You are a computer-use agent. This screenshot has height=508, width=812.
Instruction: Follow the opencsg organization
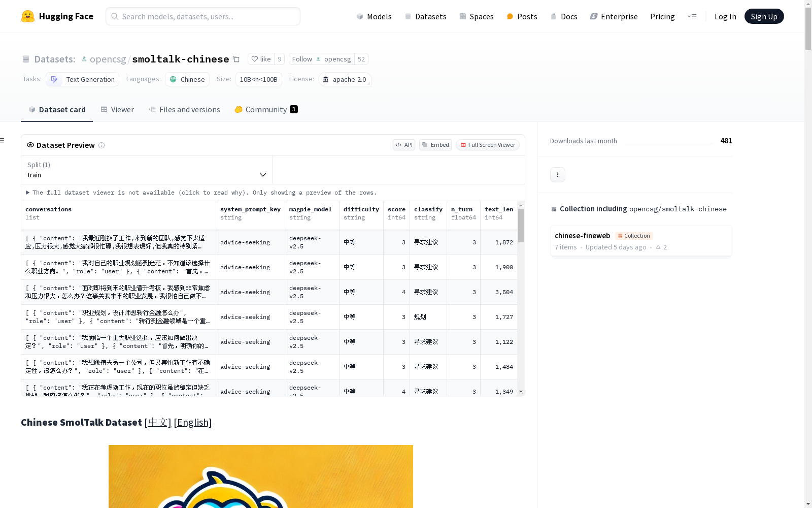322,59
